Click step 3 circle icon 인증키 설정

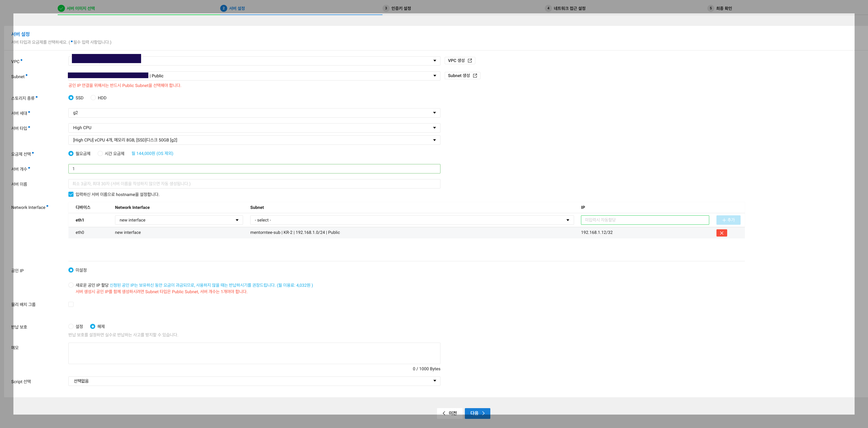point(386,8)
